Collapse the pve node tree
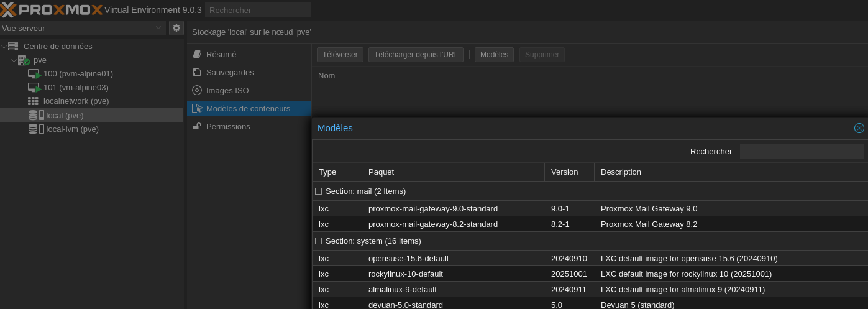Screen dimensions: 868x309 (x=14, y=61)
